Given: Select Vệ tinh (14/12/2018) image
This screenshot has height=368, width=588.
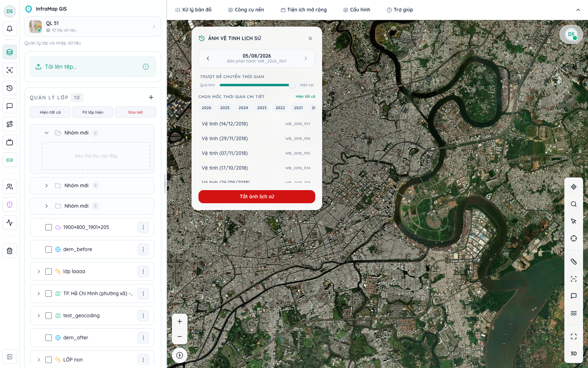Looking at the screenshot, I should [257, 124].
